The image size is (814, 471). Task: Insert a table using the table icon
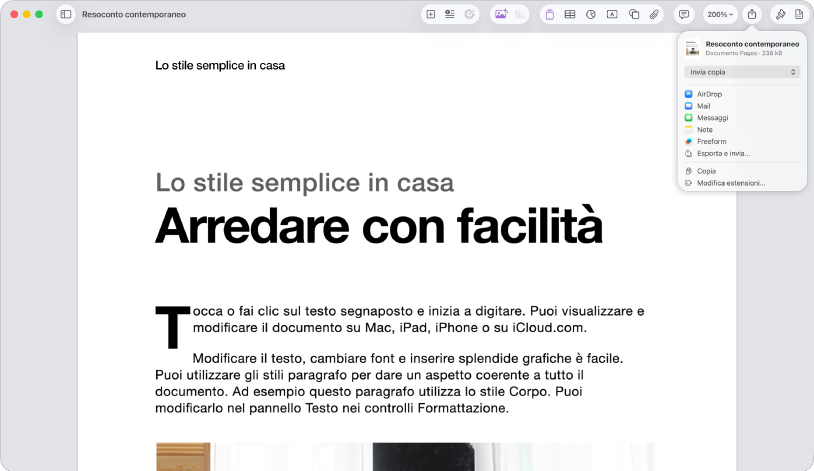coord(569,15)
